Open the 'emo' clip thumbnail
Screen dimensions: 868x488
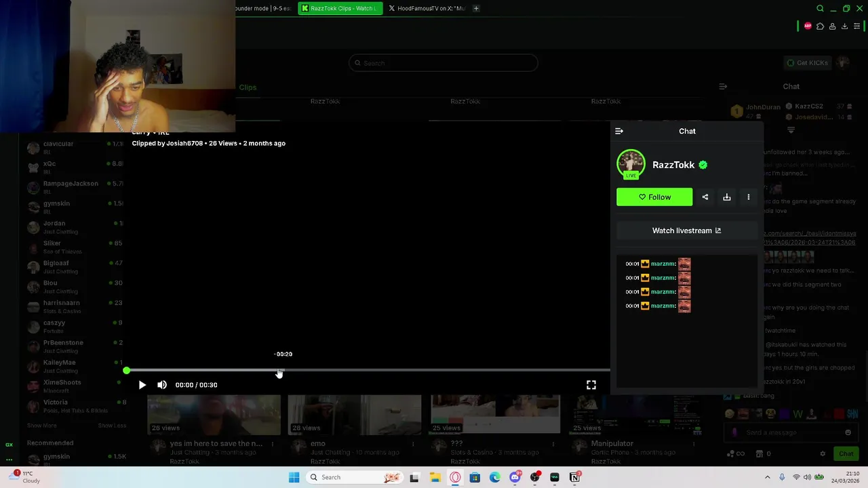(354, 415)
